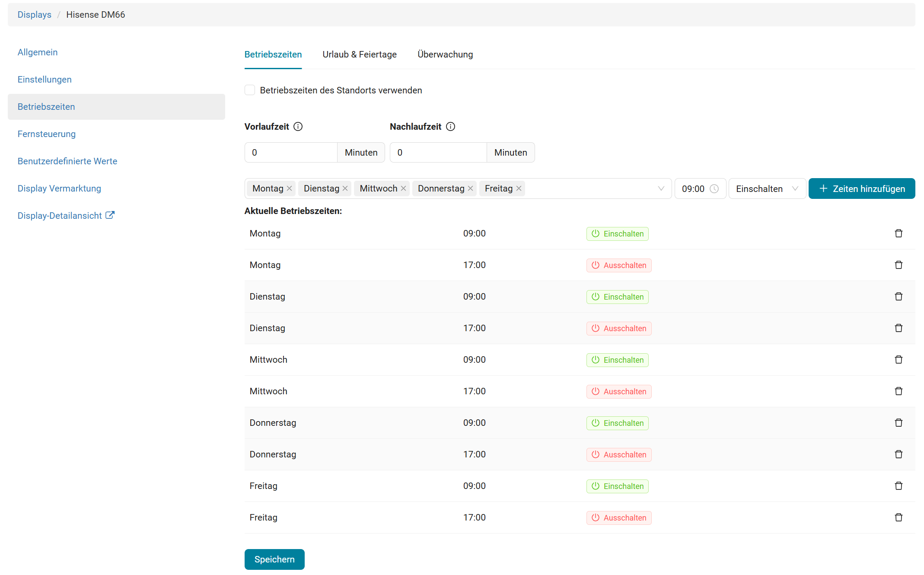Click the Vorlaufzeit info icon
Viewport: 924px width, 575px height.
298,127
